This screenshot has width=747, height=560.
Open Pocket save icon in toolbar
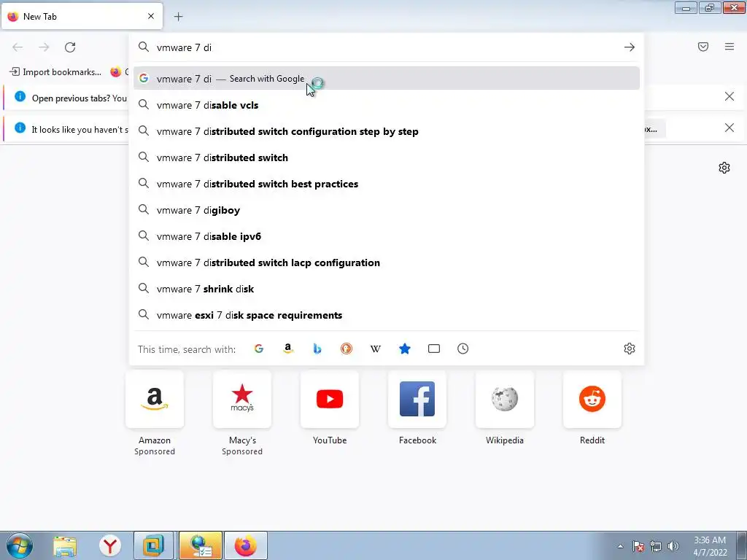point(703,47)
